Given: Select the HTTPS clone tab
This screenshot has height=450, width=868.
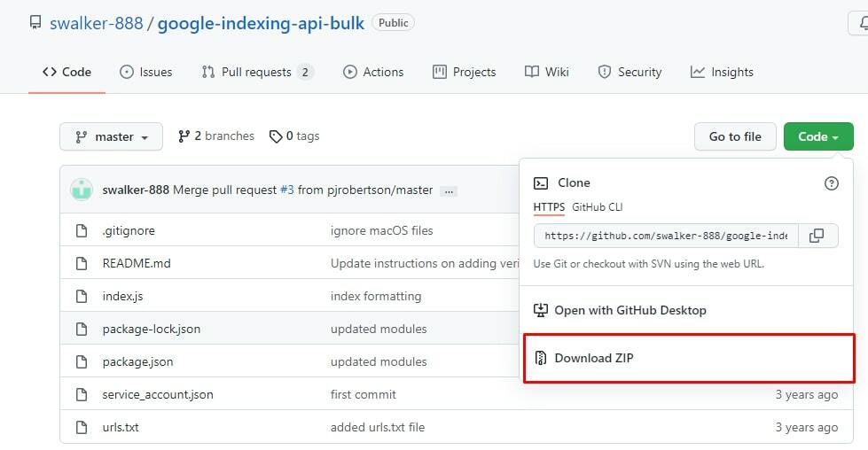Looking at the screenshot, I should click(x=549, y=207).
